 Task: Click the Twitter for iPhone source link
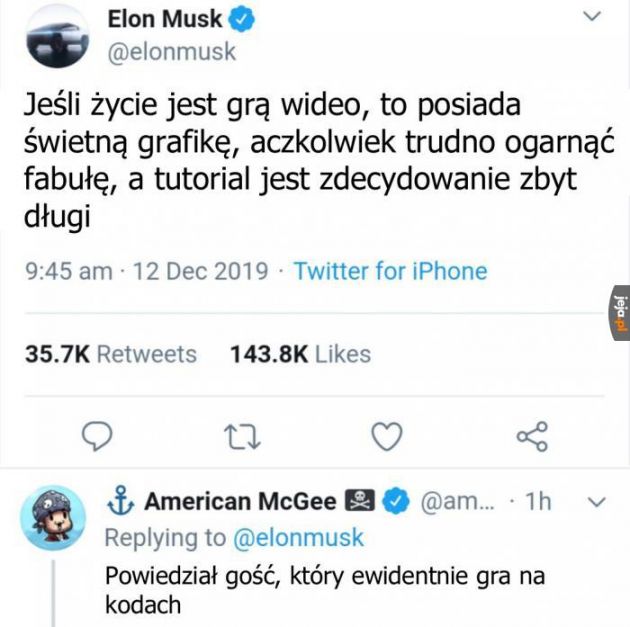390,271
